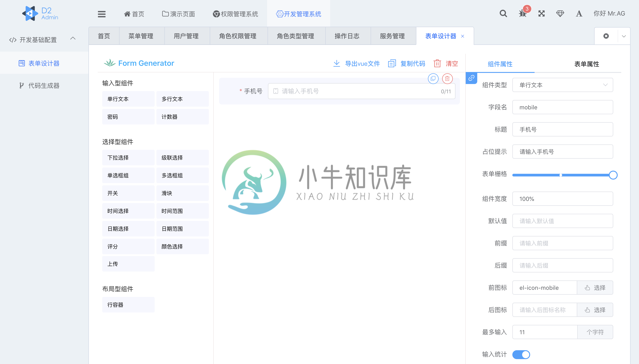Open the bug log icon with badge
The width and height of the screenshot is (639, 364).
point(523,14)
